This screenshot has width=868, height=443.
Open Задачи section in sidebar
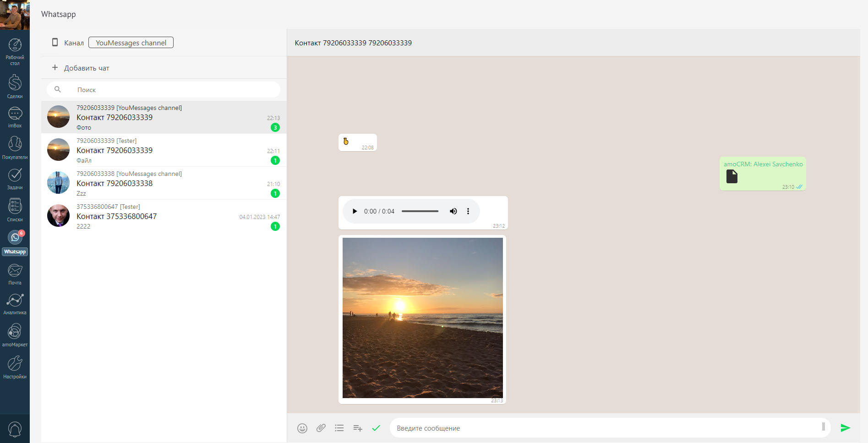point(15,179)
